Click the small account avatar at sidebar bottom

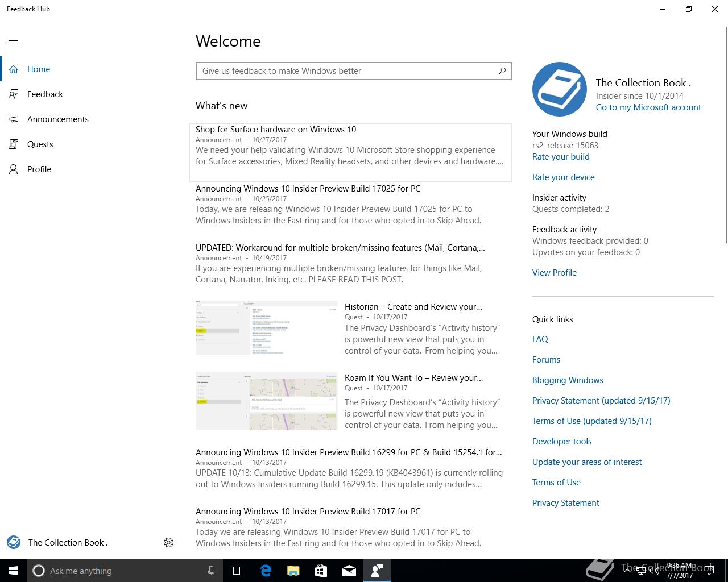pos(14,542)
